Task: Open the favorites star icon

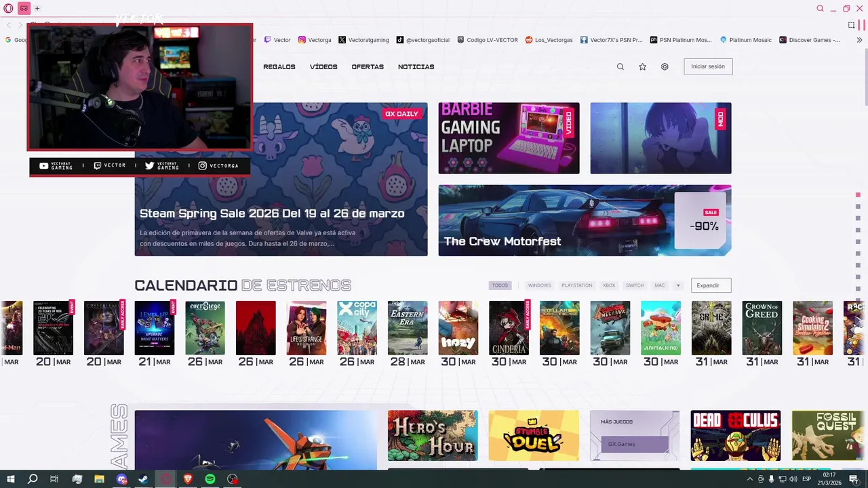Action: pos(642,66)
